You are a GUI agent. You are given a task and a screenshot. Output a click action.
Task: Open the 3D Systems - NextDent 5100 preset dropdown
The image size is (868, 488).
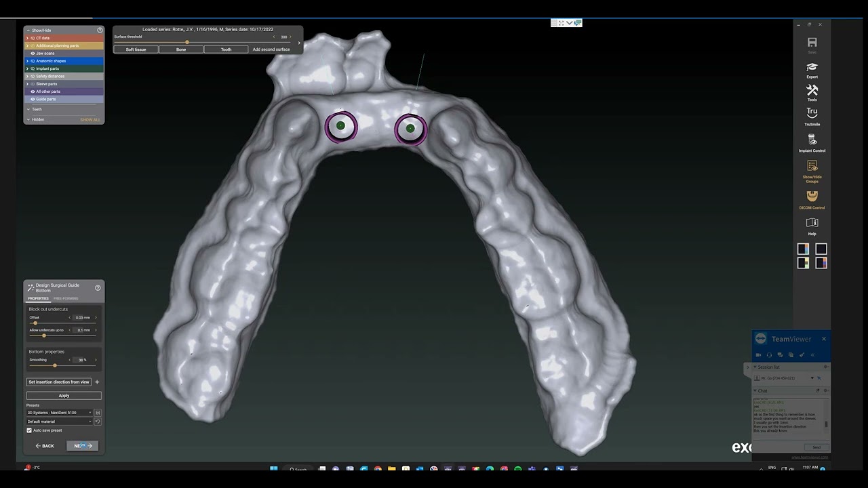(59, 413)
